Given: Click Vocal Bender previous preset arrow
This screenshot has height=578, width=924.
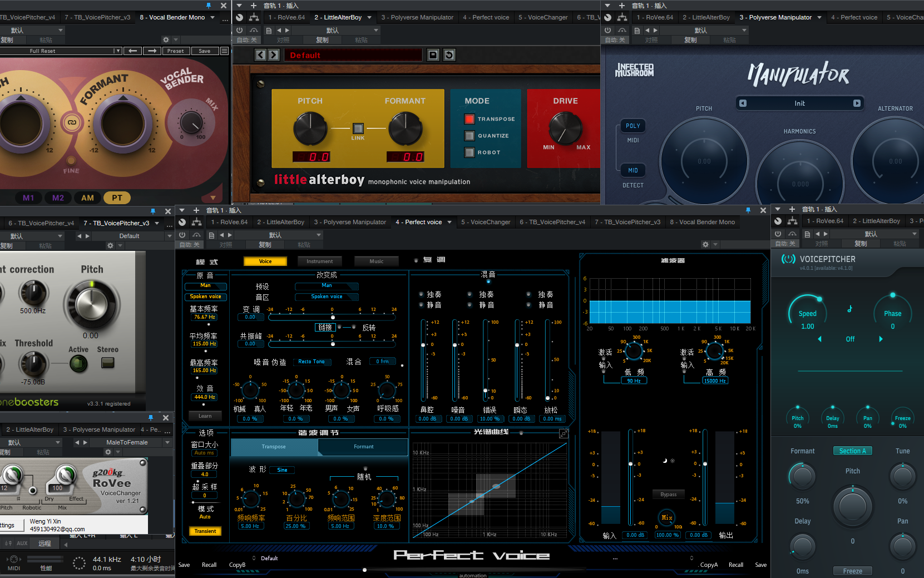Looking at the screenshot, I should tap(132, 51).
